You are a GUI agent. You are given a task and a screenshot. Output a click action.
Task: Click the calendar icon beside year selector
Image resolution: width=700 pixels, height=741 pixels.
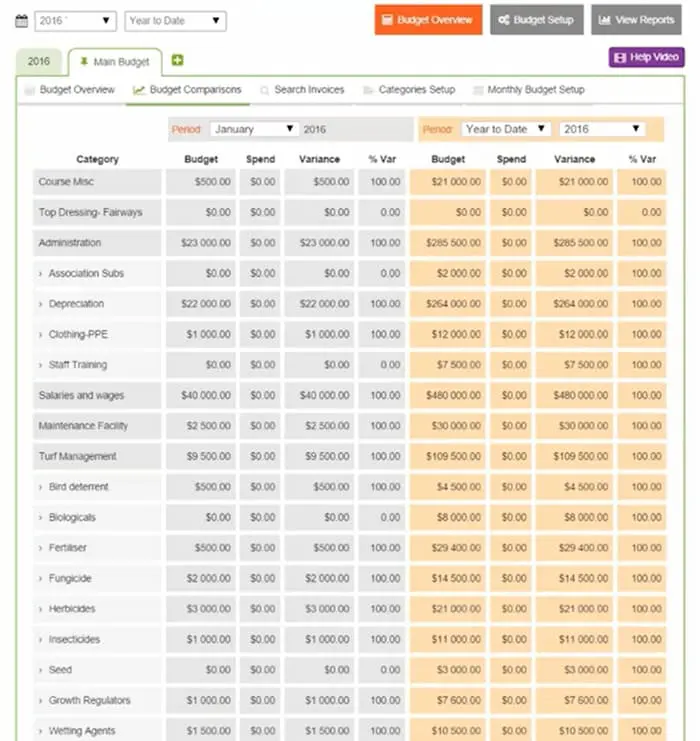(x=22, y=21)
